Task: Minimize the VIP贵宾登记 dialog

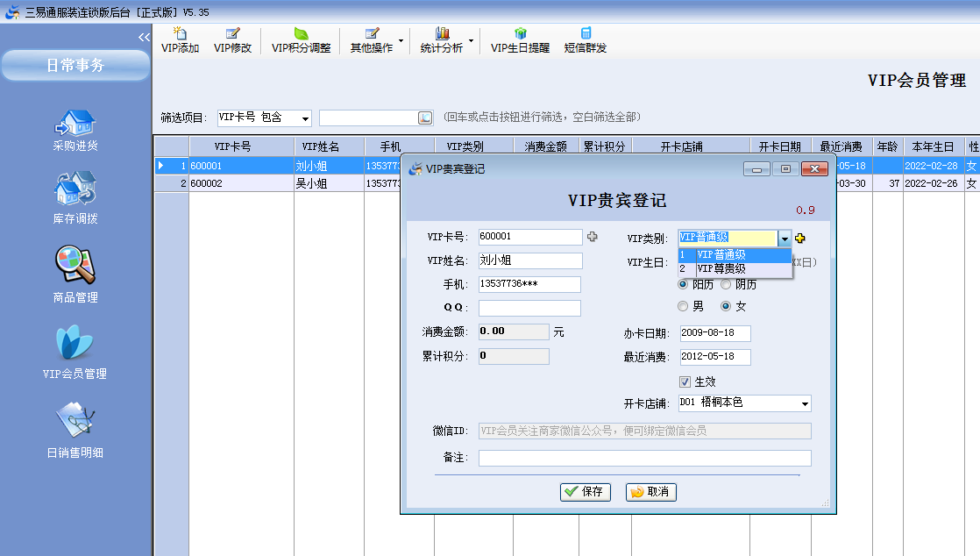Action: [756, 169]
